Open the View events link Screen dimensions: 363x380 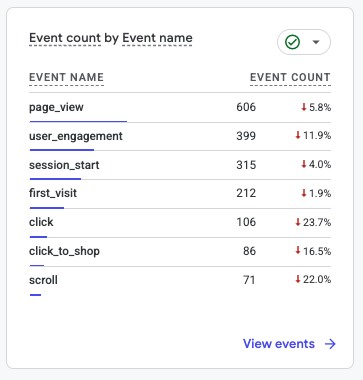pyautogui.click(x=279, y=344)
